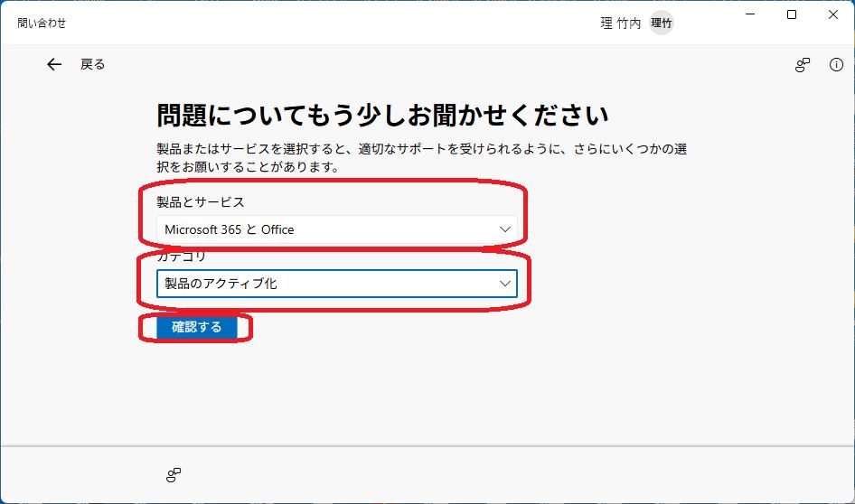Click the description paragraph under the heading

[x=421, y=157]
